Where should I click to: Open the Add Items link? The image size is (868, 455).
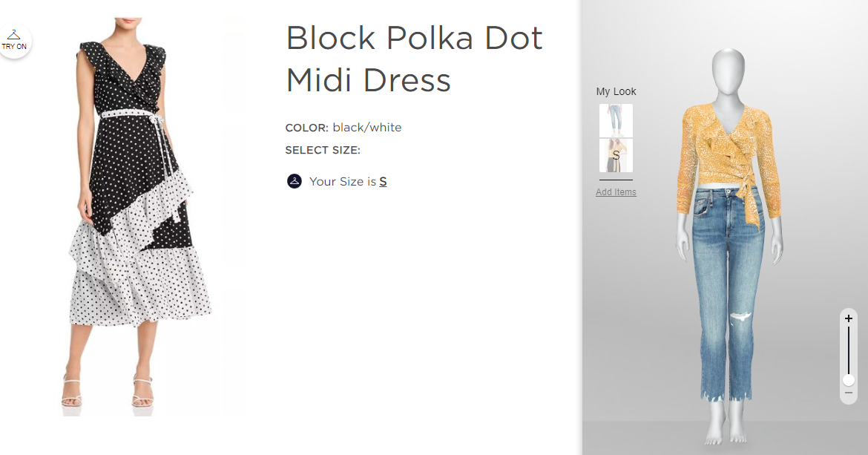point(616,192)
